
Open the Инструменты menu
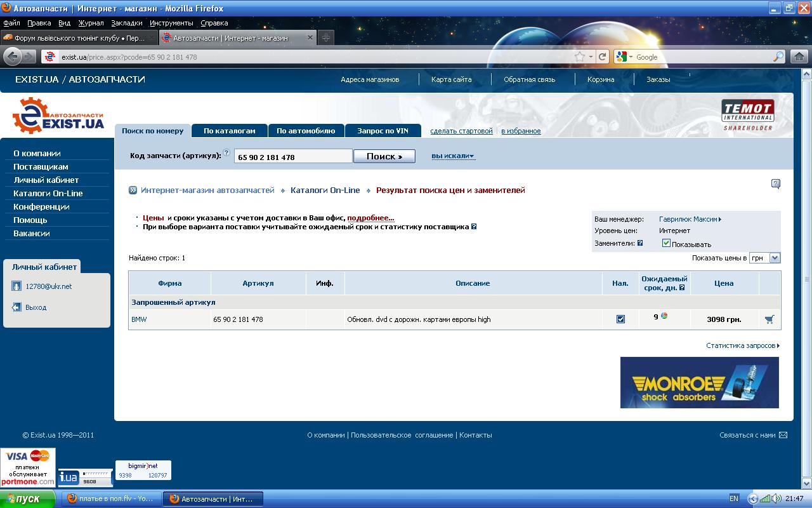click(172, 23)
